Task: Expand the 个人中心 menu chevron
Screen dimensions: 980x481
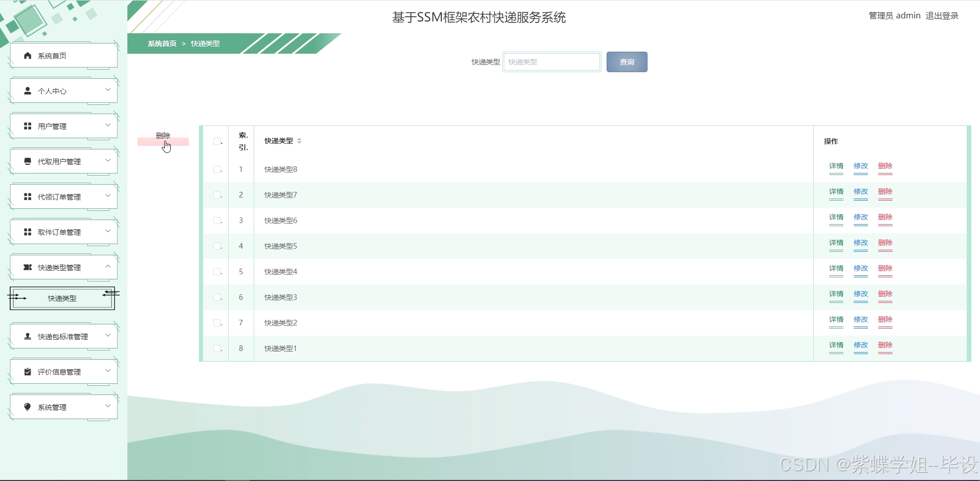Action: coord(108,90)
